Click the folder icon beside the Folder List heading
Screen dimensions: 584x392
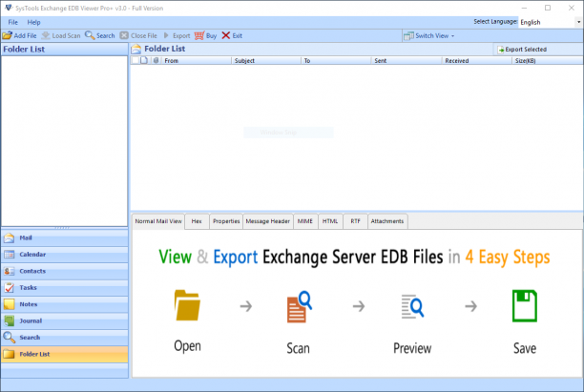(136, 50)
